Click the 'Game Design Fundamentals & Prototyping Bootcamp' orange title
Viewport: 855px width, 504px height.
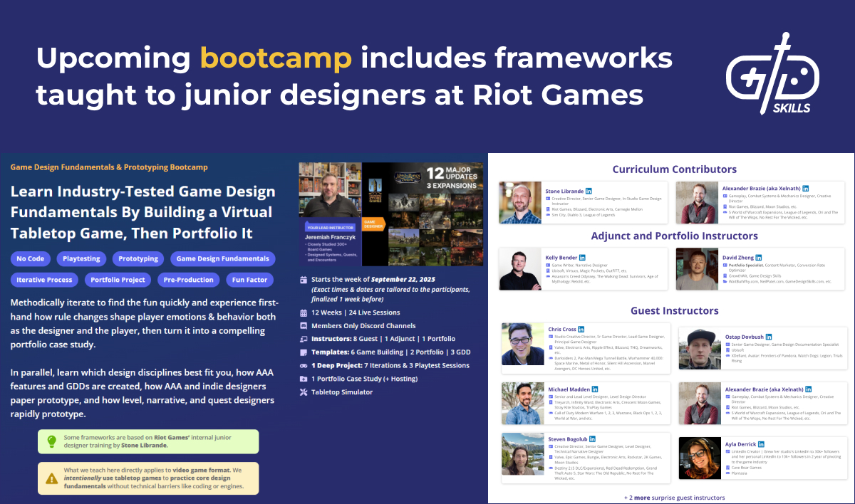109,167
